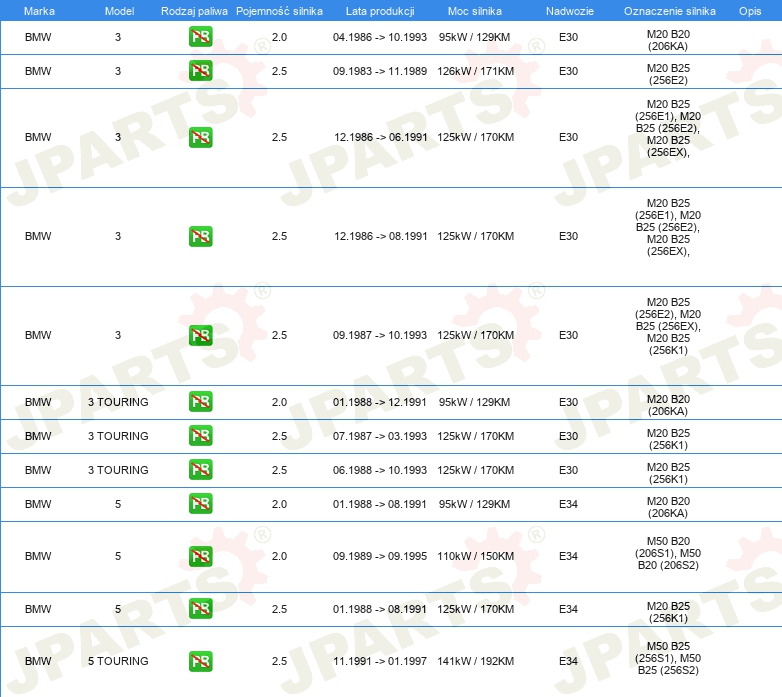This screenshot has width=782, height=697.
Task: Select the date range 06.1988 -> 10.1993
Action: coord(380,470)
